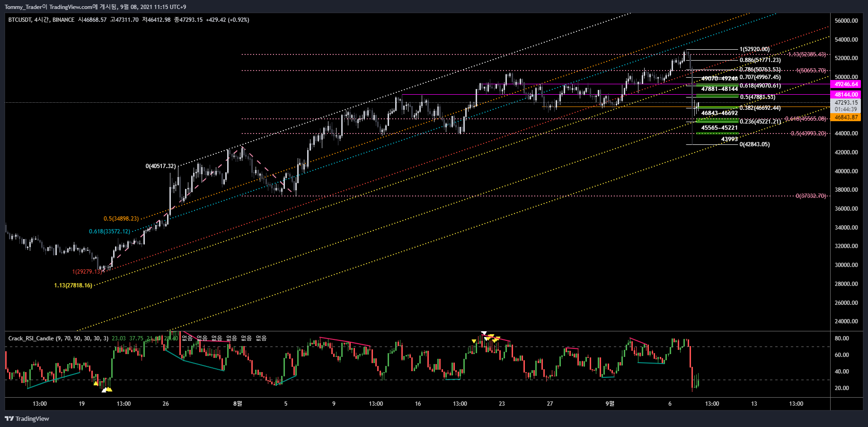Click the date label 23 on time axis
This screenshot has height=427, width=868.
pyautogui.click(x=502, y=404)
